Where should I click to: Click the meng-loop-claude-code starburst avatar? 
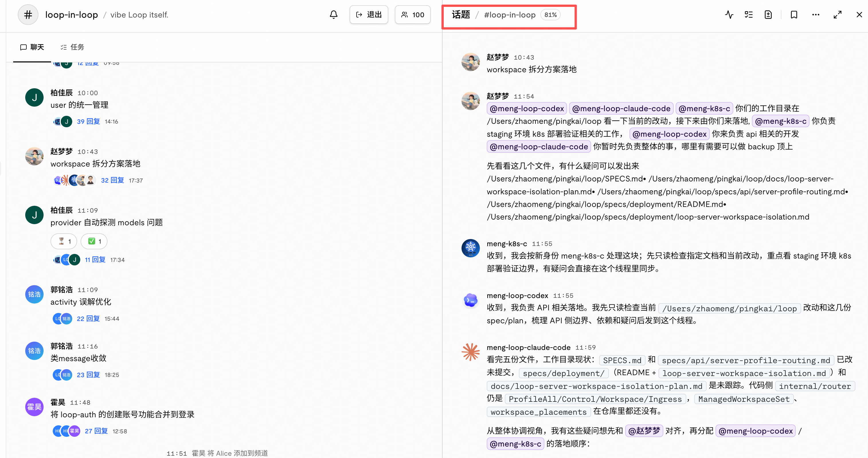click(x=470, y=352)
